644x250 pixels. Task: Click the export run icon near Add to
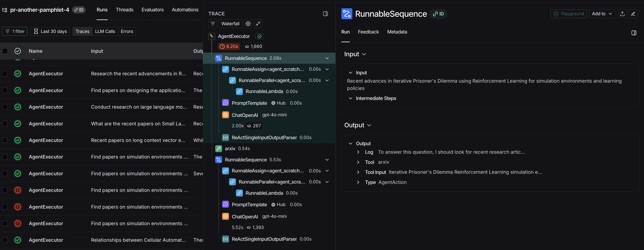click(622, 14)
